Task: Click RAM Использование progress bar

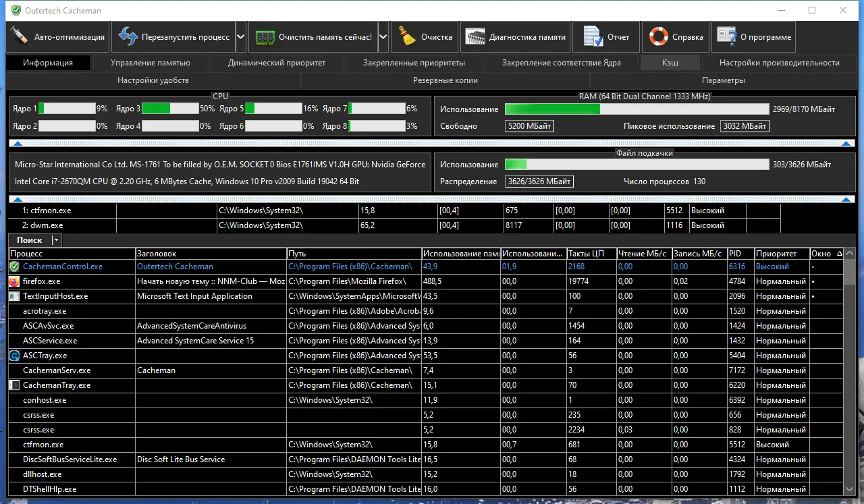Action: tap(637, 109)
